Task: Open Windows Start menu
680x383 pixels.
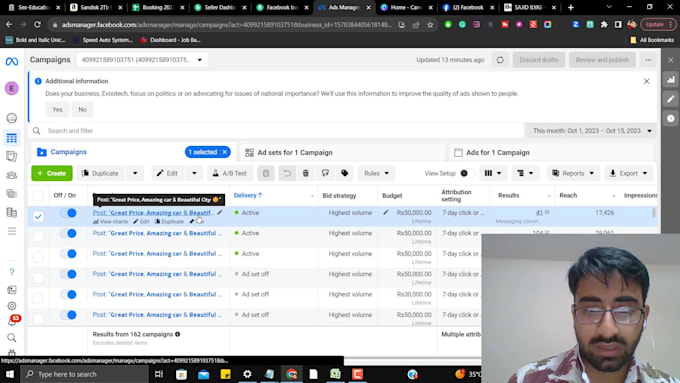Action: 10,374
